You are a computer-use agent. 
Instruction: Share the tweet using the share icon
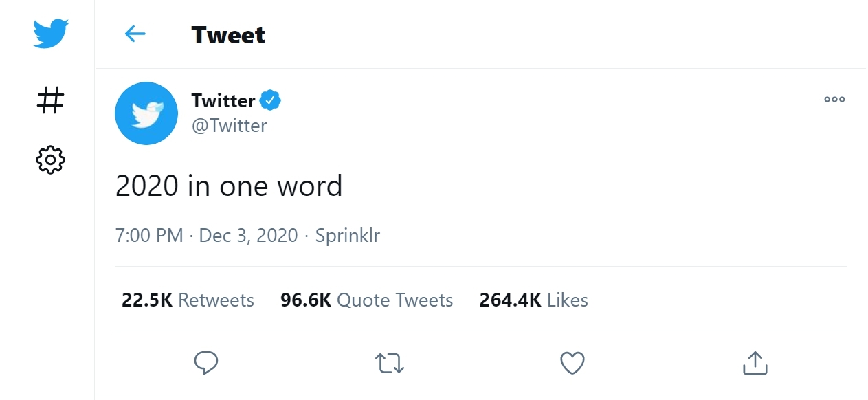(755, 362)
